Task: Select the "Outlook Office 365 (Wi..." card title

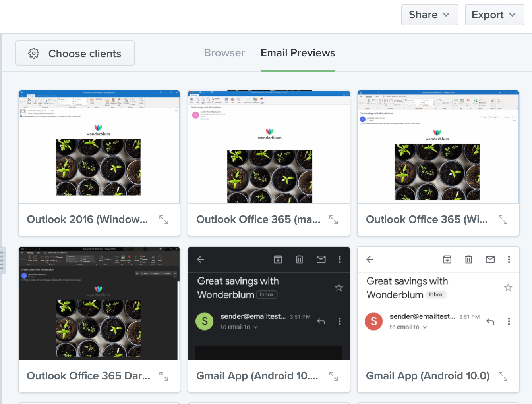Action: (x=427, y=219)
